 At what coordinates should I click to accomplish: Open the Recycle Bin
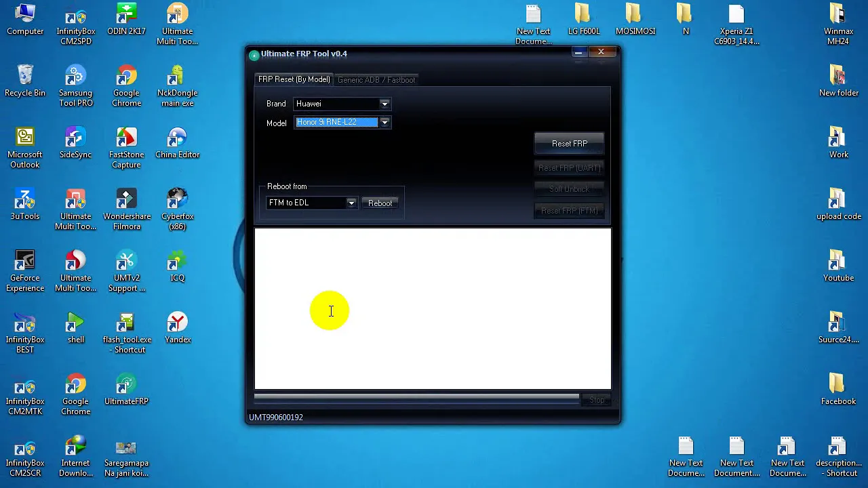25,81
